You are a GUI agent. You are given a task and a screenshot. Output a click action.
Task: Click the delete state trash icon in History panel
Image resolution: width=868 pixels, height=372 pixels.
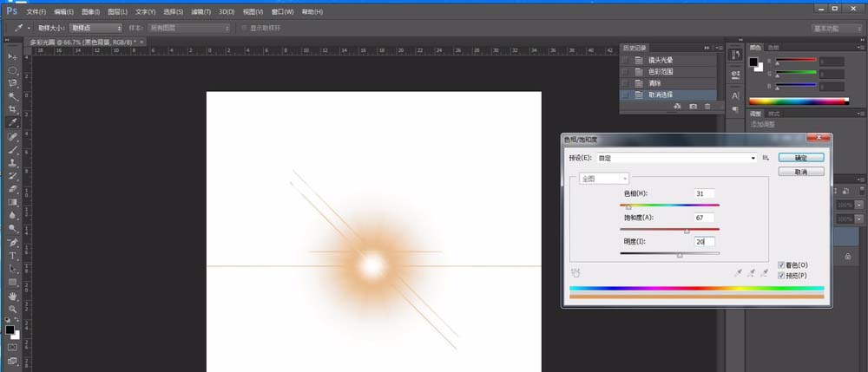tap(707, 106)
